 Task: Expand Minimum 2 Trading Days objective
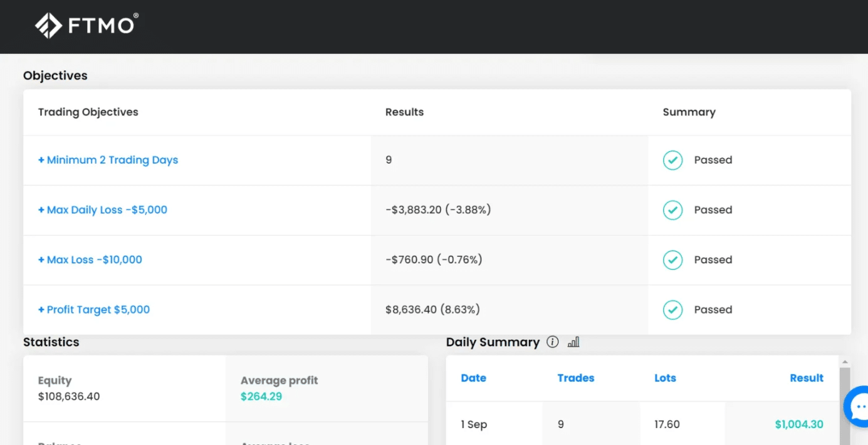[x=108, y=160]
